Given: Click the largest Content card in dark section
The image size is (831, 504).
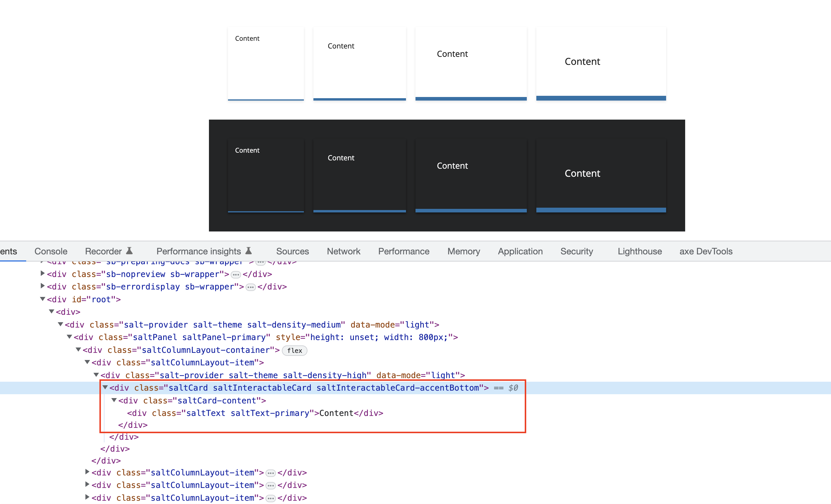Looking at the screenshot, I should click(x=601, y=174).
